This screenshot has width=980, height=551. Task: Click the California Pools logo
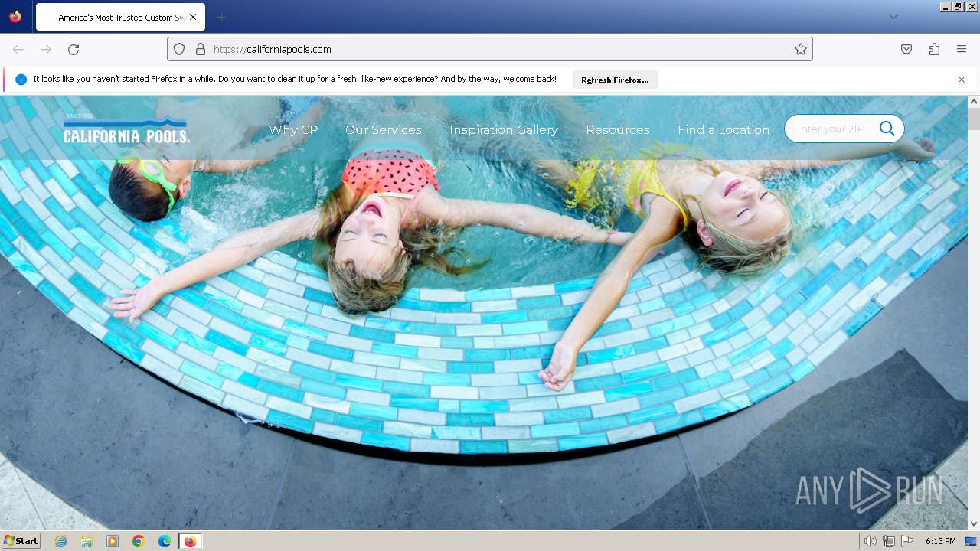(x=126, y=129)
